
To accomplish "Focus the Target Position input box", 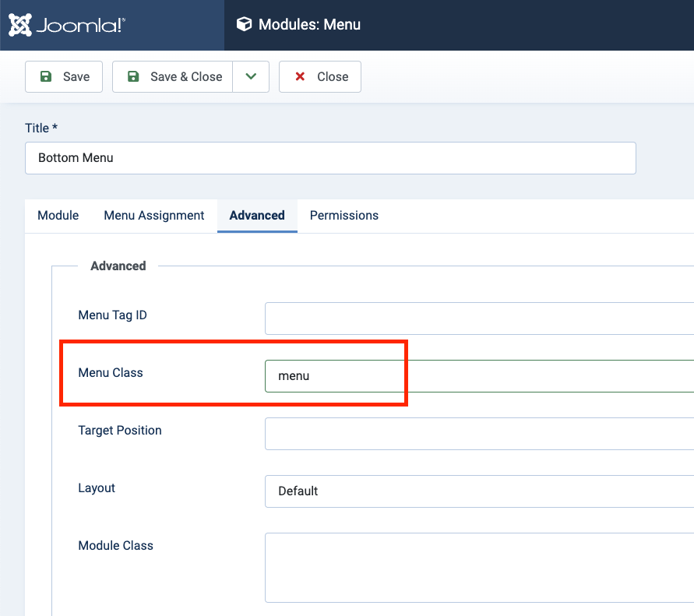I will (x=478, y=434).
